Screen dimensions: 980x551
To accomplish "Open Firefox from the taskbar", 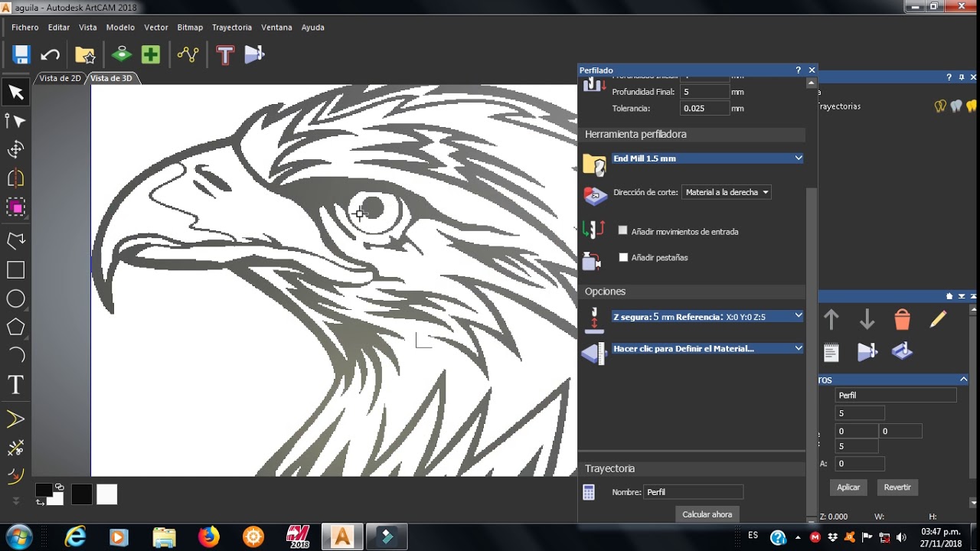I will 209,536.
